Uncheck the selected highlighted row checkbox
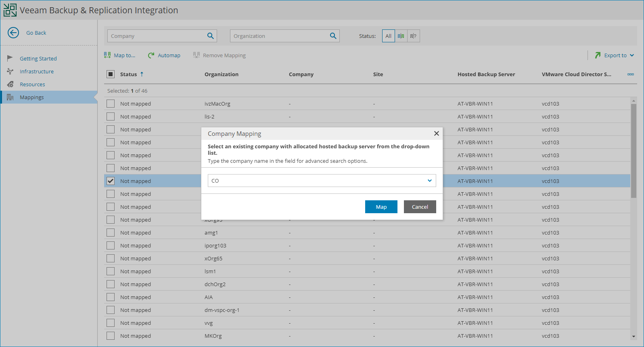The height and width of the screenshot is (347, 644). tap(111, 181)
